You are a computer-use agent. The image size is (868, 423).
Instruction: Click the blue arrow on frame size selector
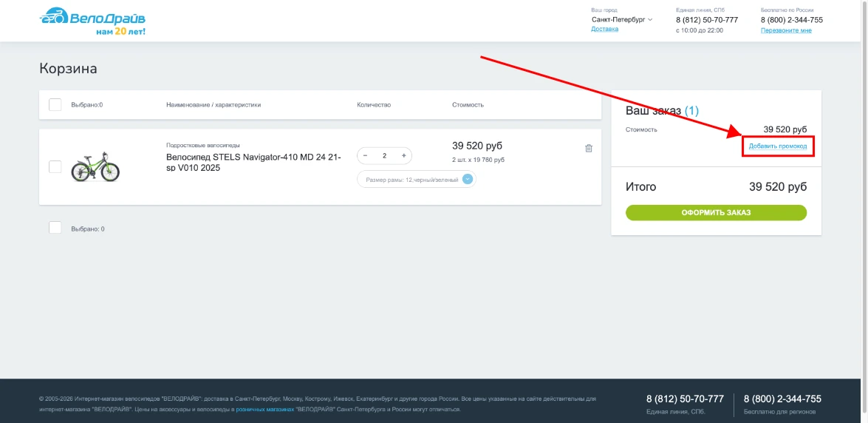tap(467, 180)
